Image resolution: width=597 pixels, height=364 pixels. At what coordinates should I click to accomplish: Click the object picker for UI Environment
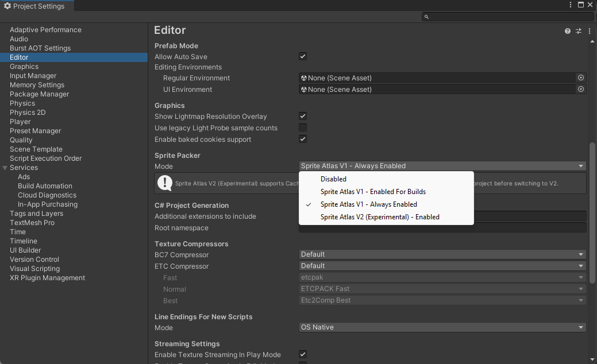(580, 89)
